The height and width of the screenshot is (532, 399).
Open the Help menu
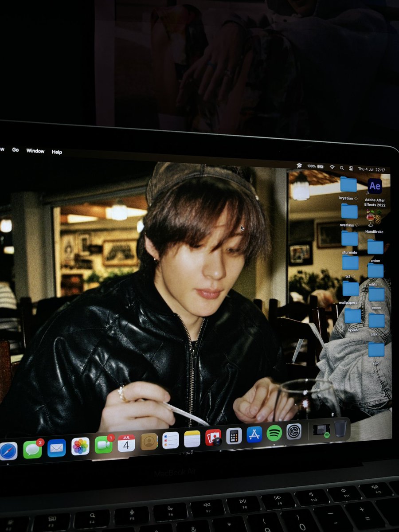click(x=57, y=152)
